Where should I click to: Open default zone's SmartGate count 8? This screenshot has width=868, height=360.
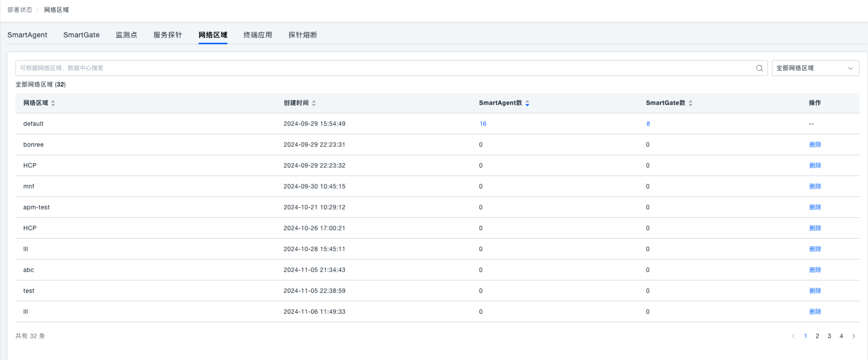(648, 124)
